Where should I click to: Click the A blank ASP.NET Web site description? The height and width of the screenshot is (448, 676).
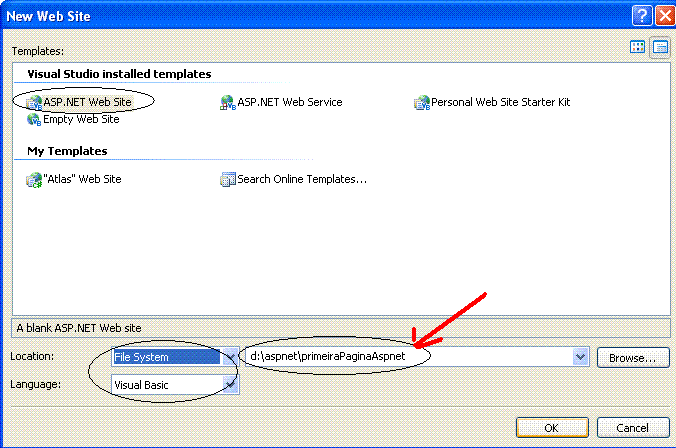[x=79, y=328]
